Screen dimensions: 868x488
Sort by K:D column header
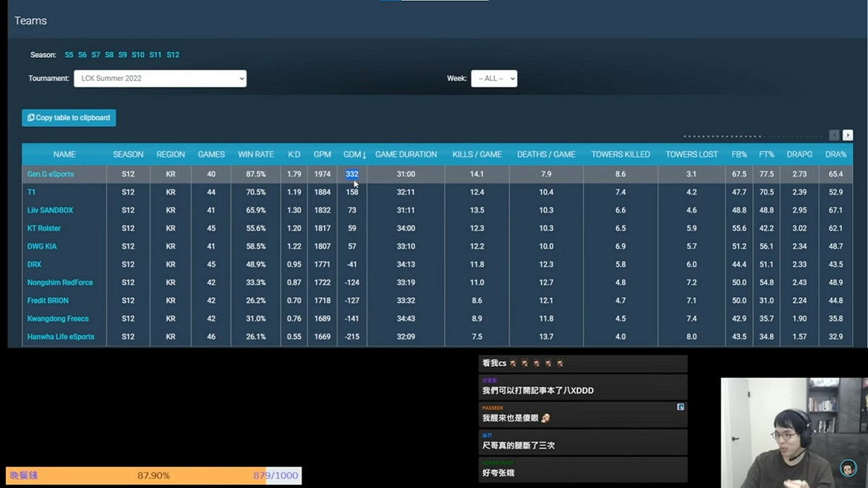point(294,155)
